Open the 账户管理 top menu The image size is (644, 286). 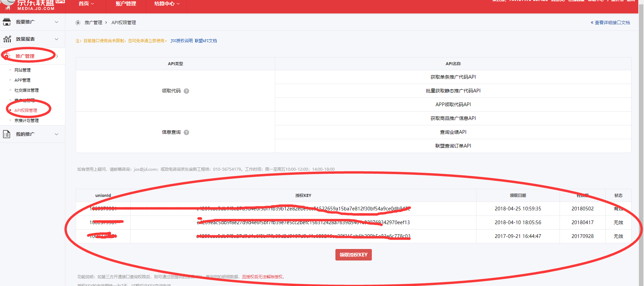coord(126,4)
